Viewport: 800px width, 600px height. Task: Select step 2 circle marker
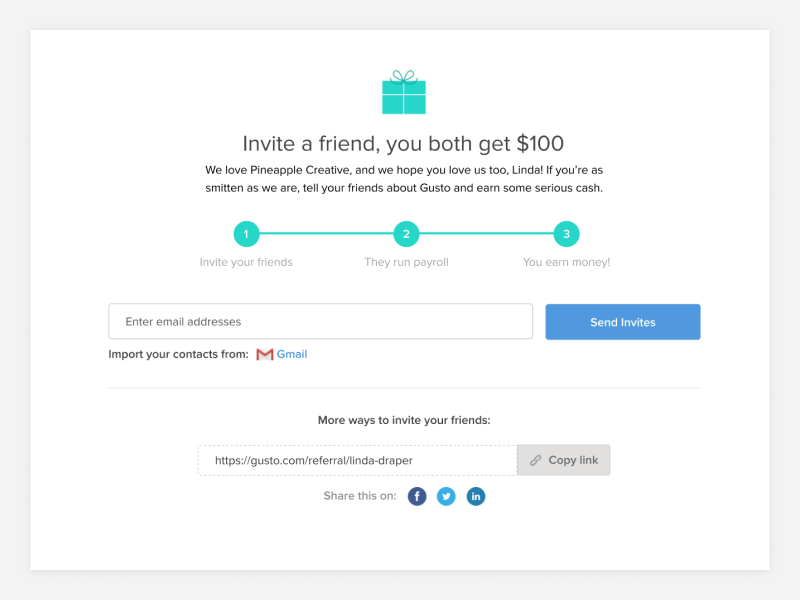pyautogui.click(x=406, y=235)
